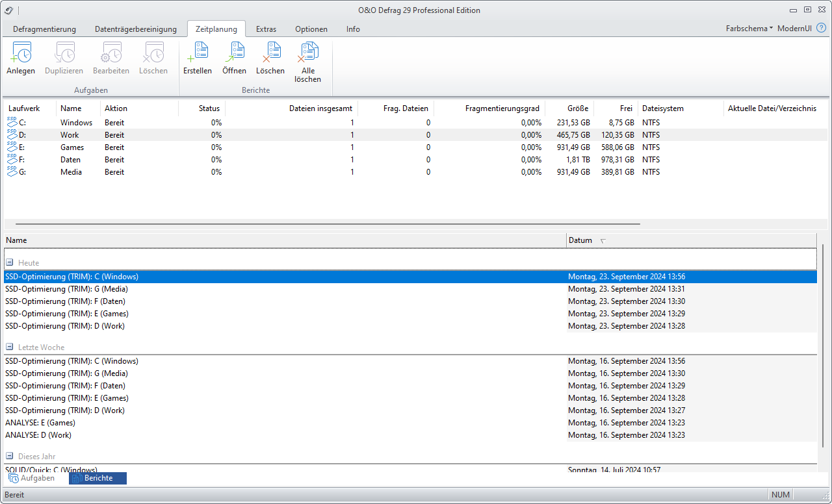
Task: Open the Datenträgerbereinigung ribbon tab
Action: 136,29
